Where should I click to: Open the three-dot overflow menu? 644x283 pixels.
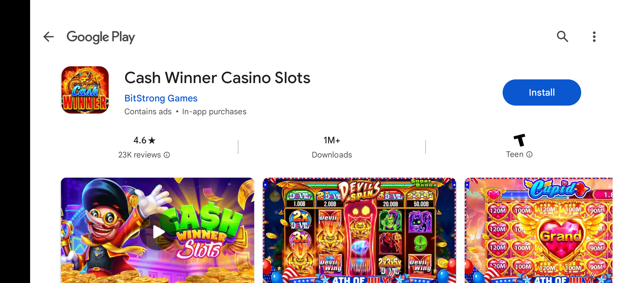coord(594,37)
